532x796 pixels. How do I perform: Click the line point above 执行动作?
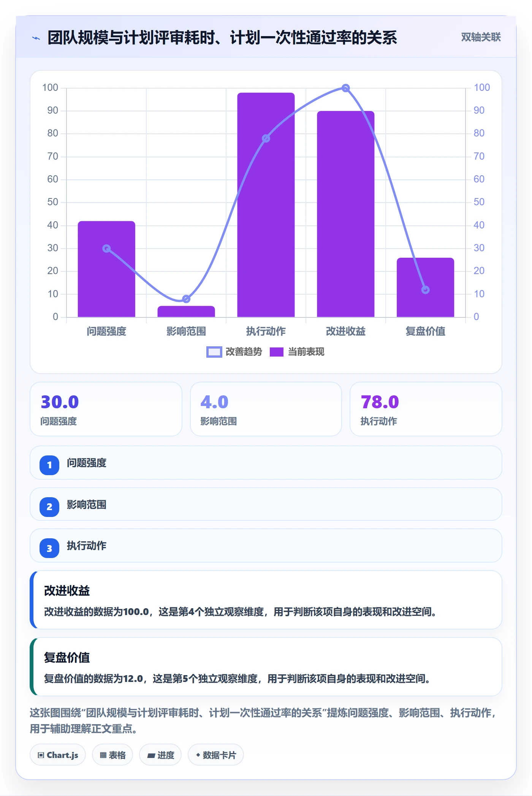point(266,138)
